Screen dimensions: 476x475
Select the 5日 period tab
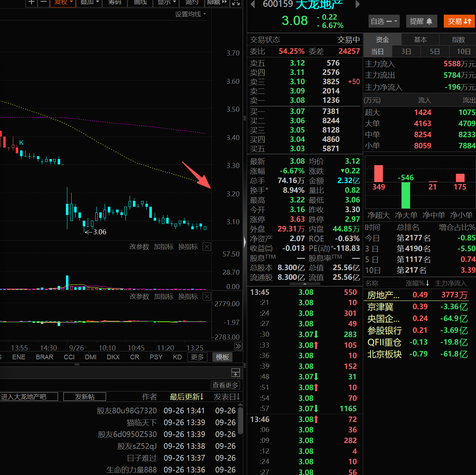tap(435, 51)
